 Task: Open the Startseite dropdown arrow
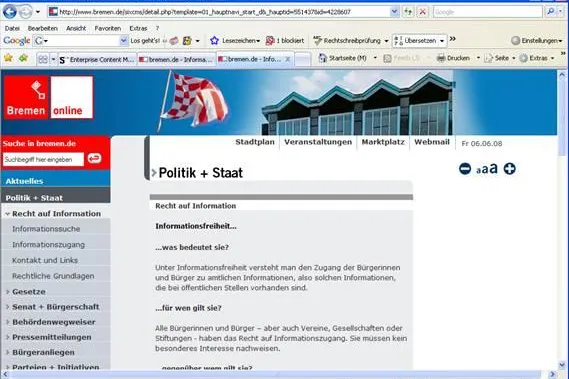(375, 58)
